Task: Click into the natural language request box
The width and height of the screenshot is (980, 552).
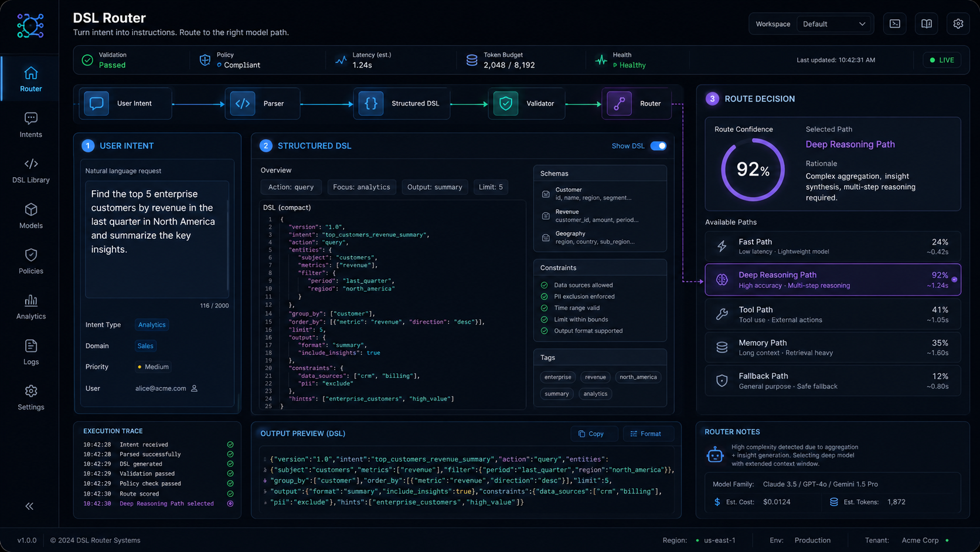Action: click(x=156, y=239)
